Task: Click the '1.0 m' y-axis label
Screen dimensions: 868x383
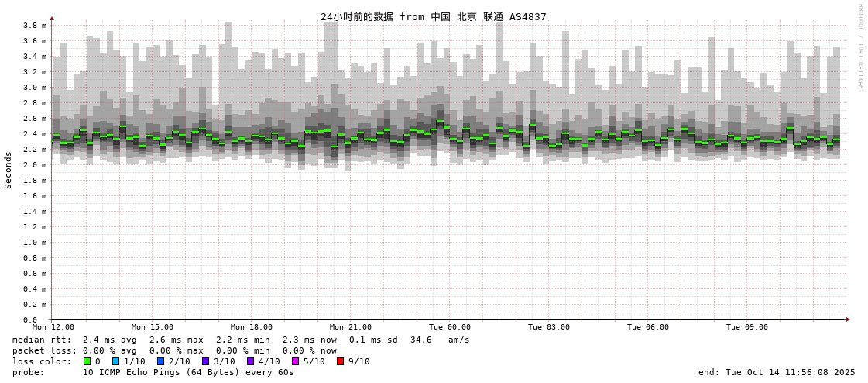Action: [x=35, y=243]
